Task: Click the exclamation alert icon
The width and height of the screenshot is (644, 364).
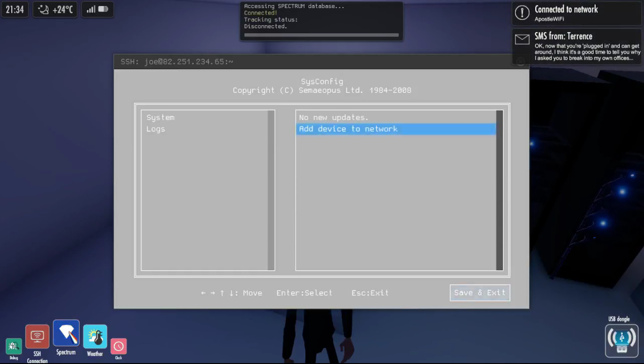Action: point(522,13)
